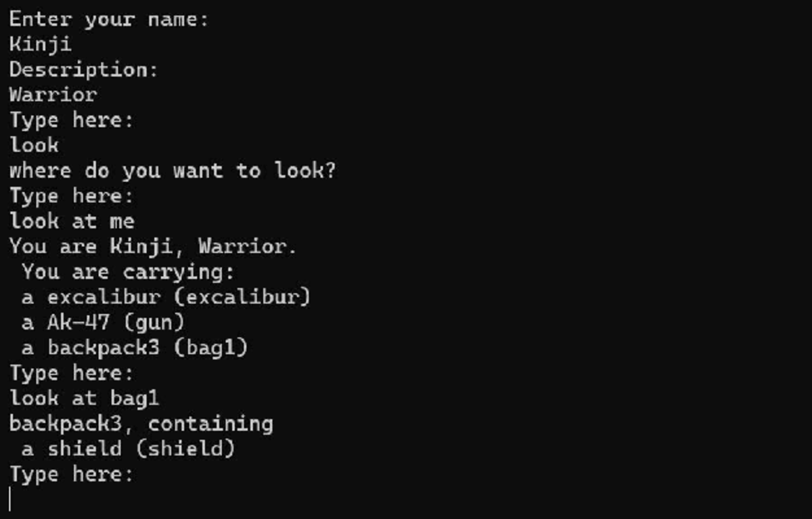Click the 'Type here:' prompt above 'look at bag1'

(71, 373)
